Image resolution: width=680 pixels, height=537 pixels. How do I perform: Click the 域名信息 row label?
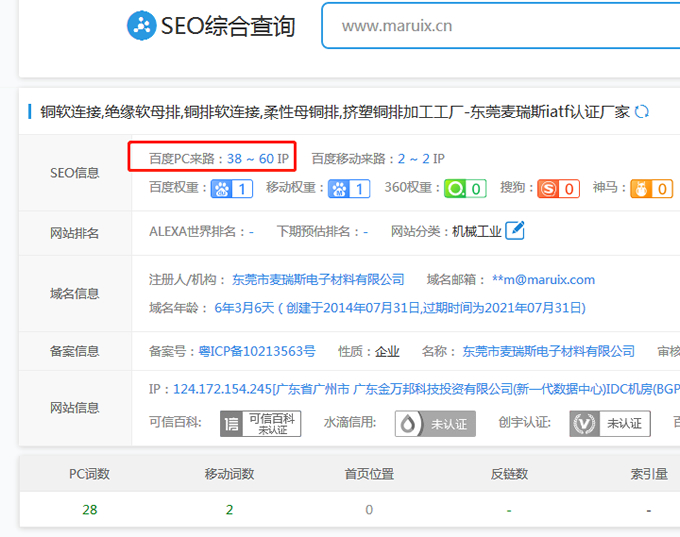point(75,294)
